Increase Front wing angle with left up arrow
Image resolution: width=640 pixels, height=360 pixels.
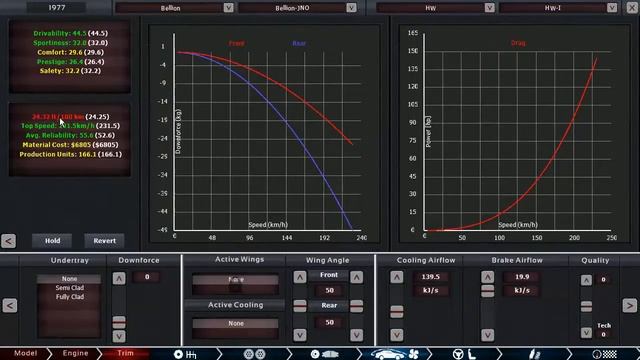[300, 277]
